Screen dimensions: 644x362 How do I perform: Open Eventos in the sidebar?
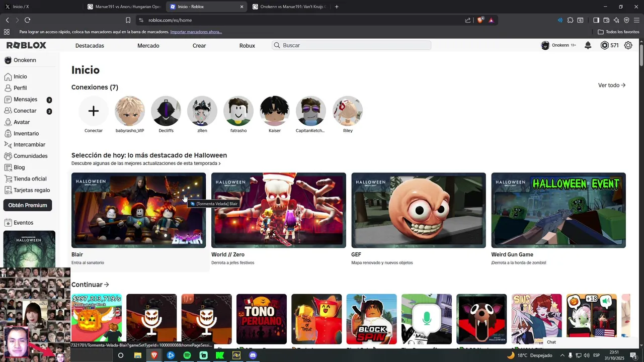19,223
